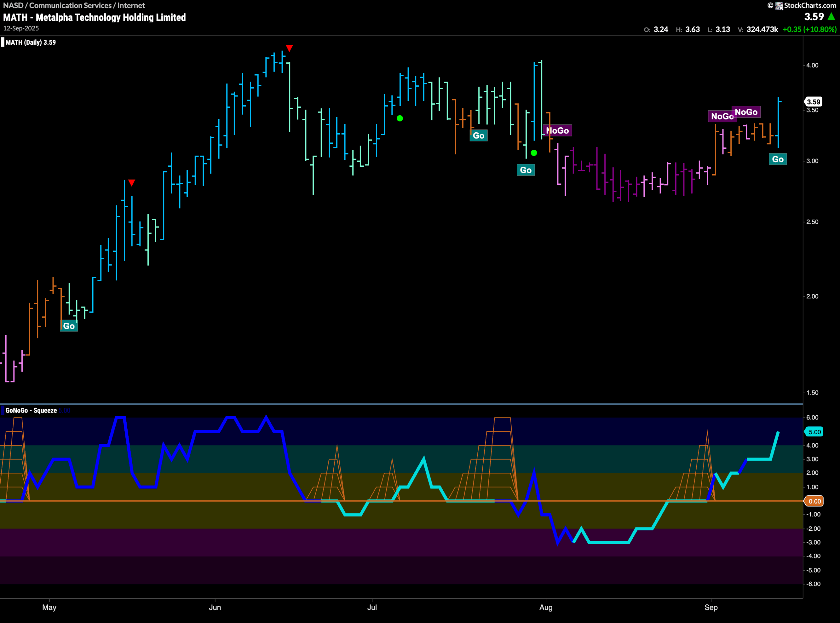Click the right NoGo label in September
This screenshot has width=840, height=623.
pos(746,112)
